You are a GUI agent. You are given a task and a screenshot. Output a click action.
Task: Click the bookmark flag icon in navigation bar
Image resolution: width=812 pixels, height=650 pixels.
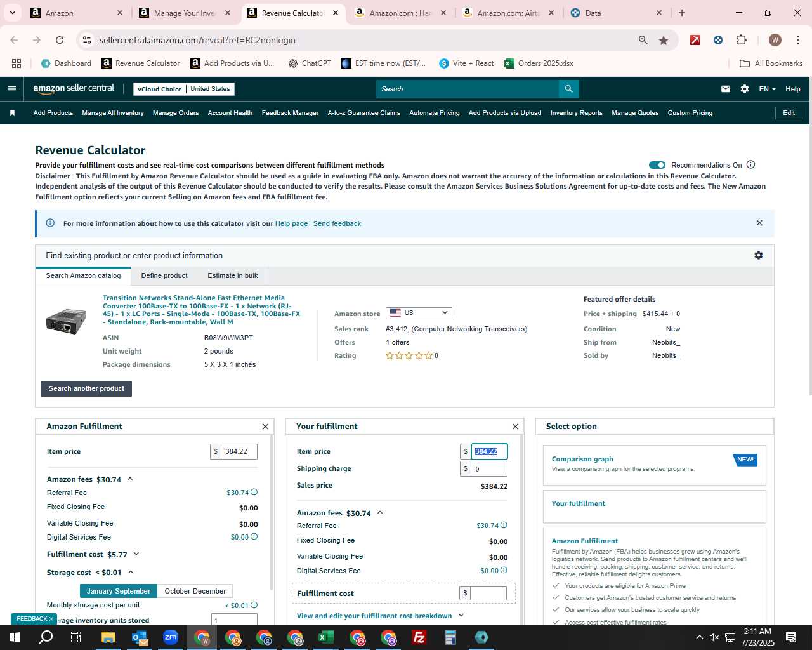(x=12, y=113)
